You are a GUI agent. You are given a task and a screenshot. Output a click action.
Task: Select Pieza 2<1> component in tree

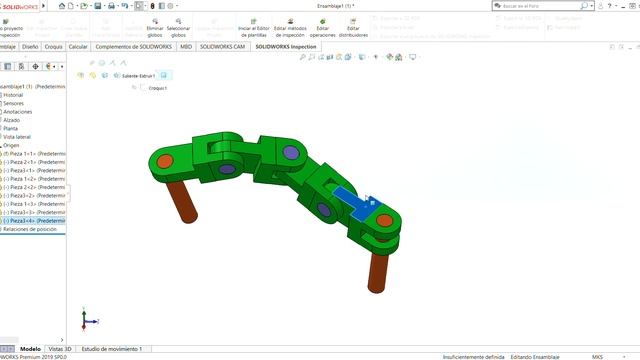point(34,162)
